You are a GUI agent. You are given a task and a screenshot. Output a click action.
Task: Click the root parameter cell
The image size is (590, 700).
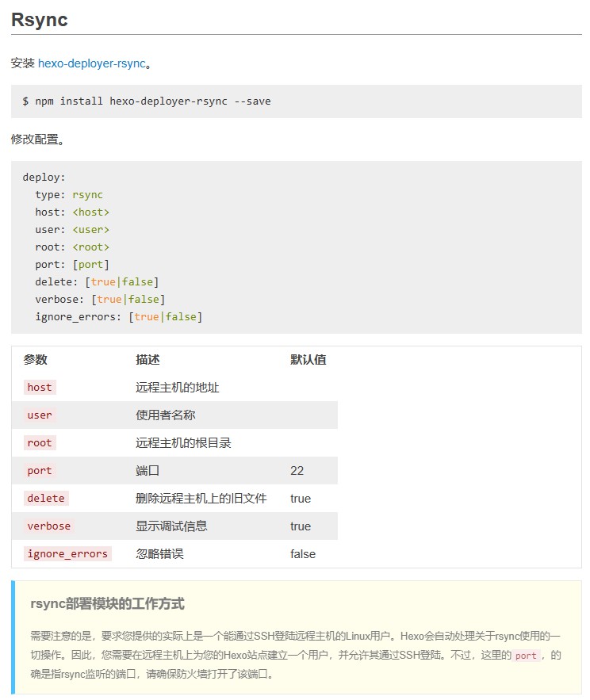pyautogui.click(x=40, y=442)
